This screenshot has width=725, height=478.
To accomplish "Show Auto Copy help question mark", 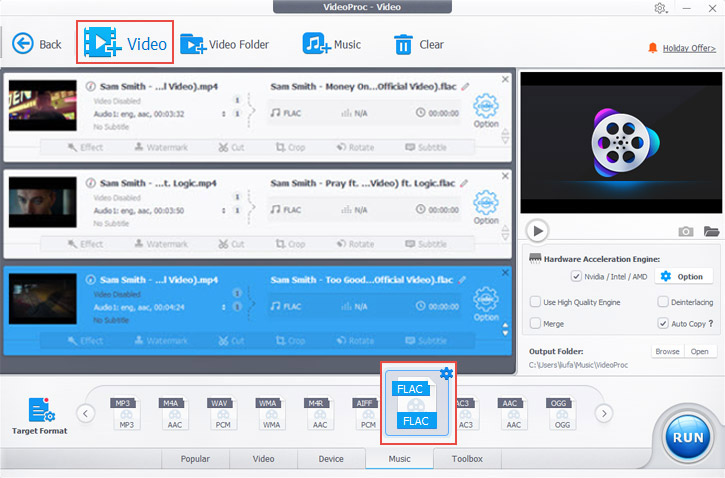I will (711, 324).
